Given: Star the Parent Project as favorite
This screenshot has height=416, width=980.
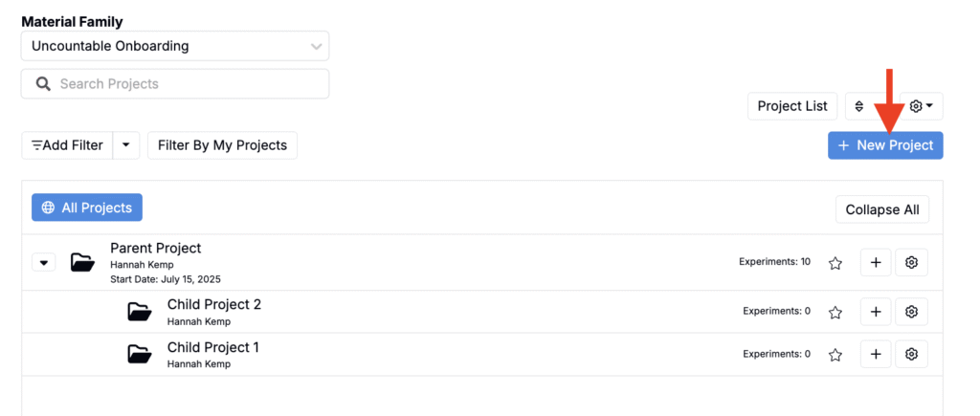Looking at the screenshot, I should [835, 263].
